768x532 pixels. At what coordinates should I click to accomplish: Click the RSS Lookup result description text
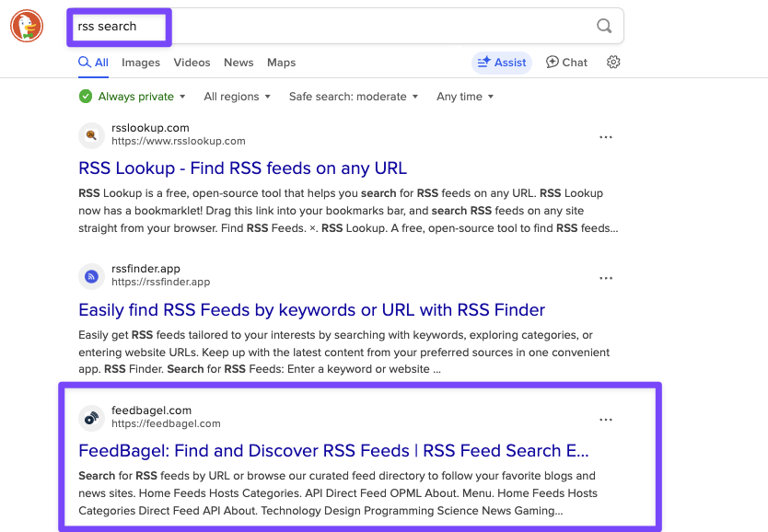tap(348, 211)
